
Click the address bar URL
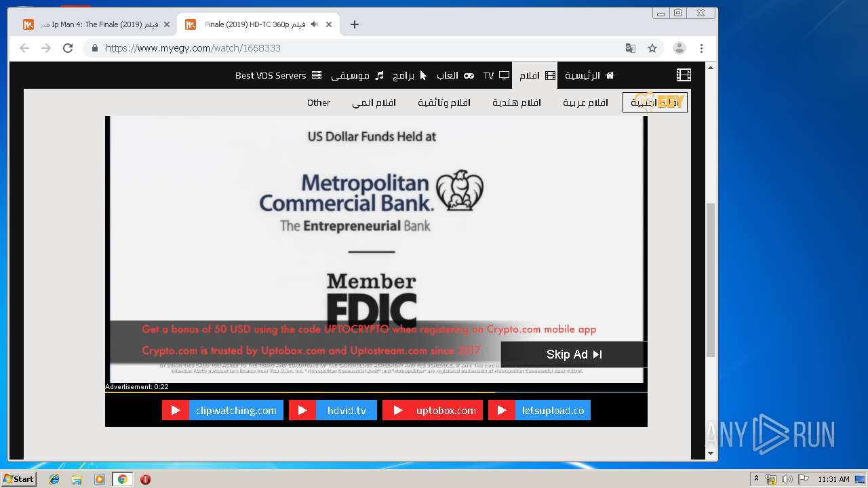(x=193, y=48)
